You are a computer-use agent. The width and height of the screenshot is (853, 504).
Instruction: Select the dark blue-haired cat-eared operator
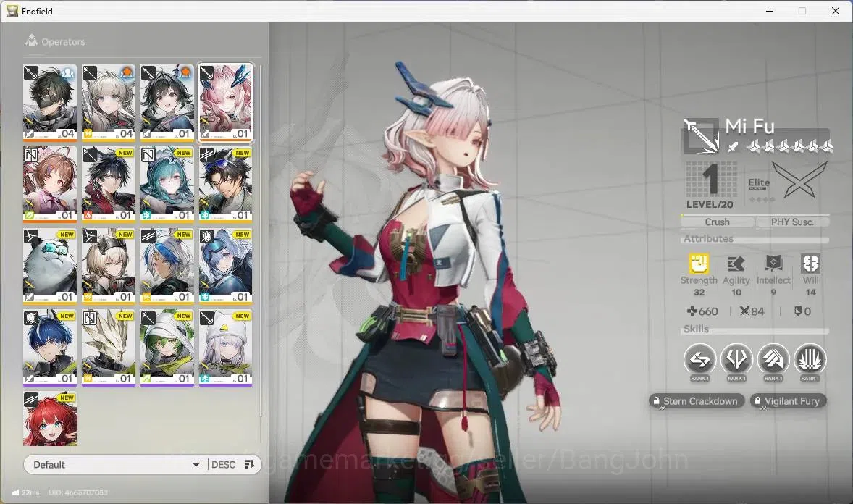click(x=50, y=348)
